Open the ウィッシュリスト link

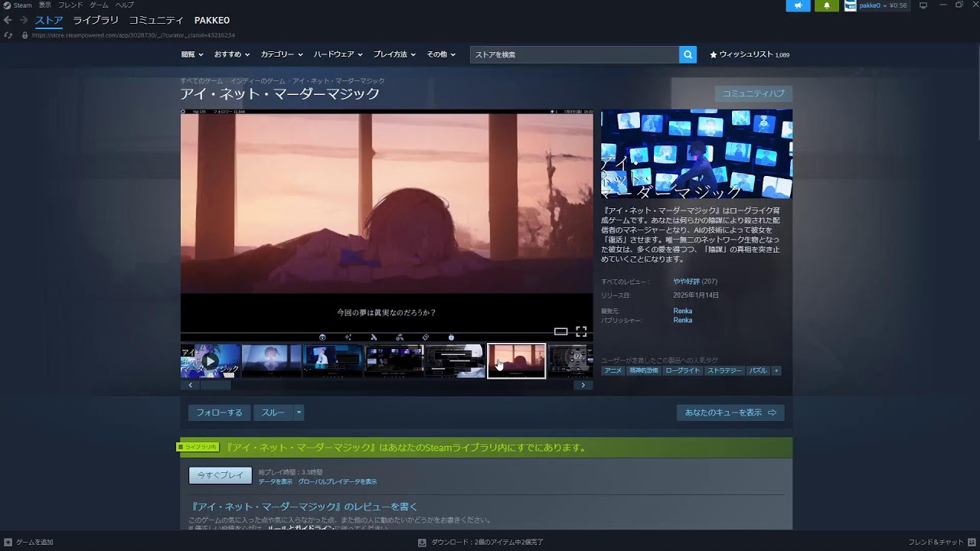tap(750, 54)
